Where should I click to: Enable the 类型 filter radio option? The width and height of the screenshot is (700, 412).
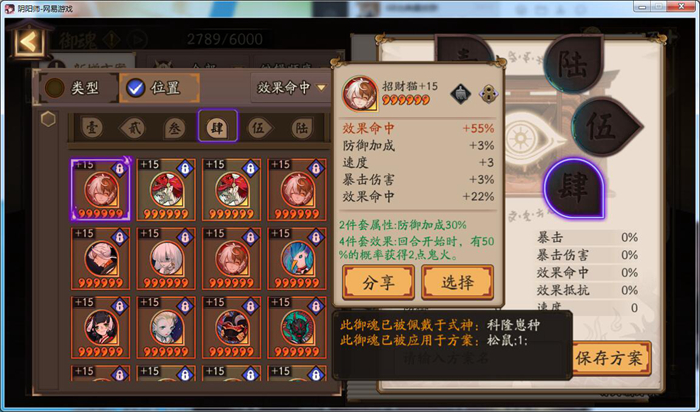[x=76, y=87]
